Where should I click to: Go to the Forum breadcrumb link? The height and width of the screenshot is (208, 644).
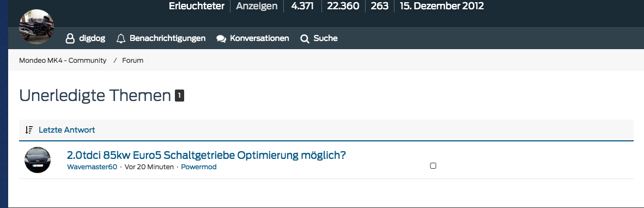click(x=132, y=61)
